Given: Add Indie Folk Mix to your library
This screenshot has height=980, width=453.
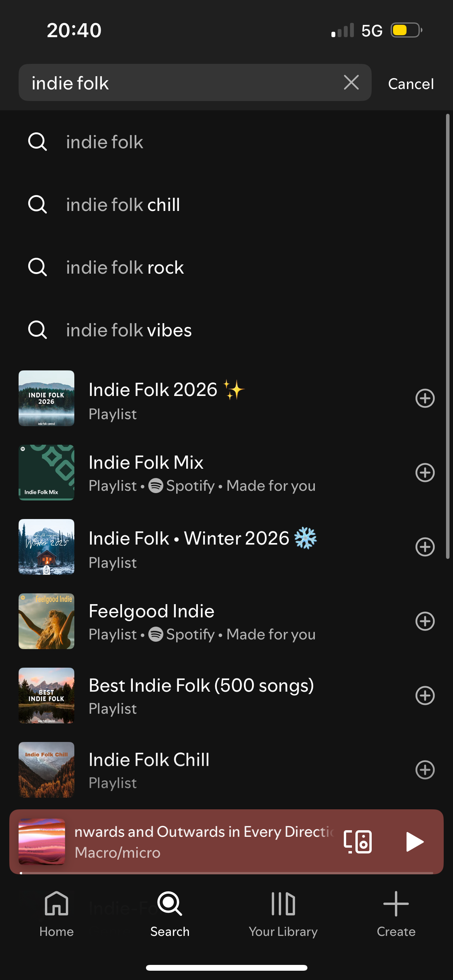Looking at the screenshot, I should 425,473.
